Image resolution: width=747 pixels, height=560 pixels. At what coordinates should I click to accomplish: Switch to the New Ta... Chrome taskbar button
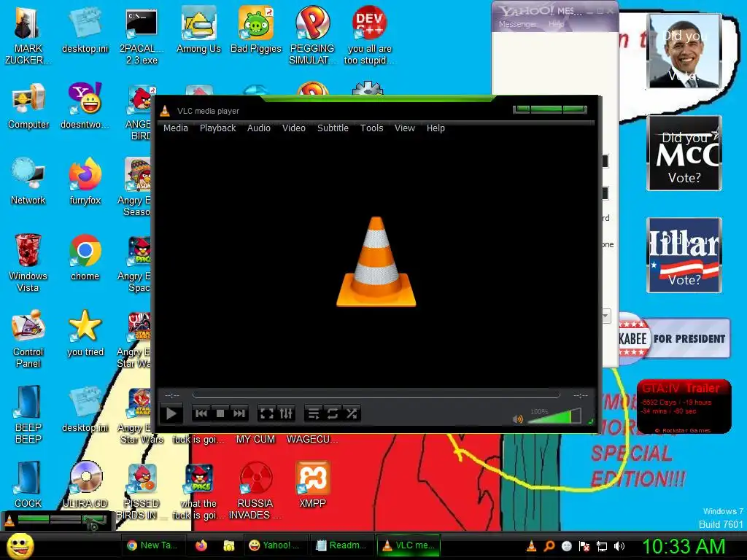[153, 545]
